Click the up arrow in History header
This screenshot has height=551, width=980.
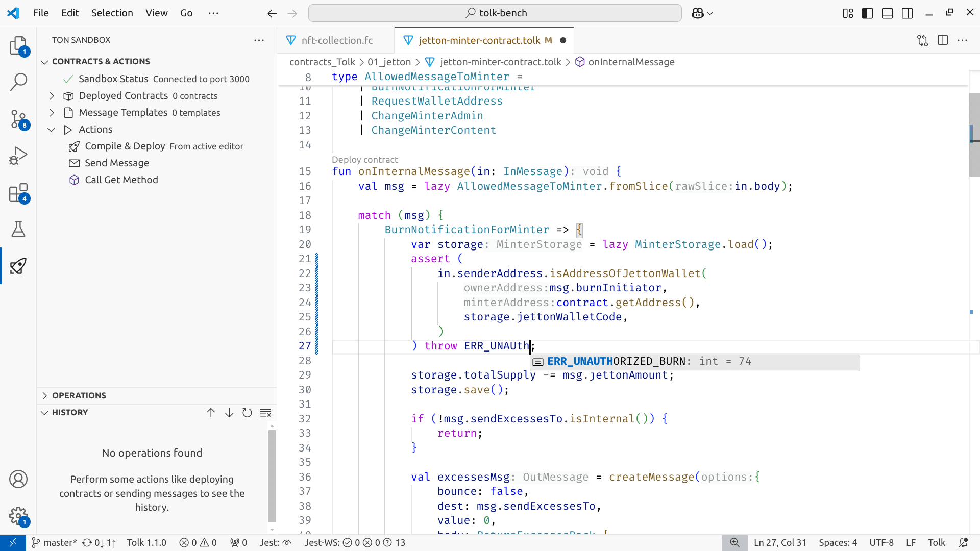211,413
